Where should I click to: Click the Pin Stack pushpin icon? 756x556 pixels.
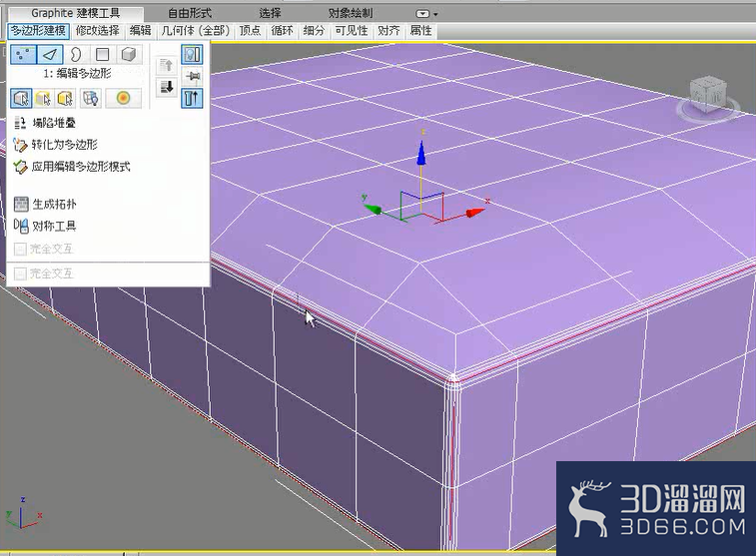[x=192, y=76]
